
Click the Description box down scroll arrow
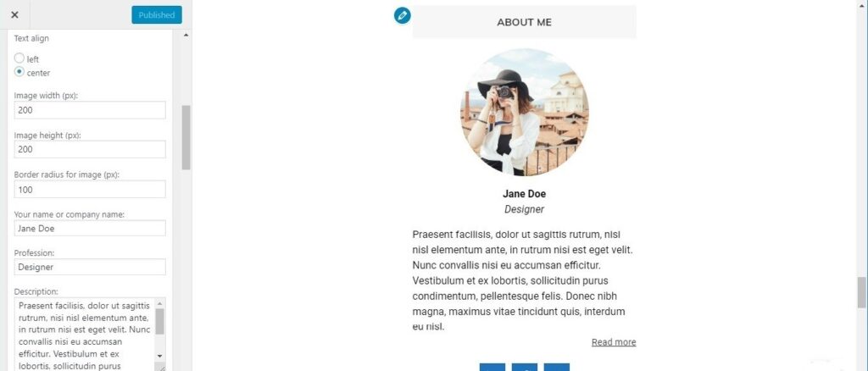[x=160, y=356]
